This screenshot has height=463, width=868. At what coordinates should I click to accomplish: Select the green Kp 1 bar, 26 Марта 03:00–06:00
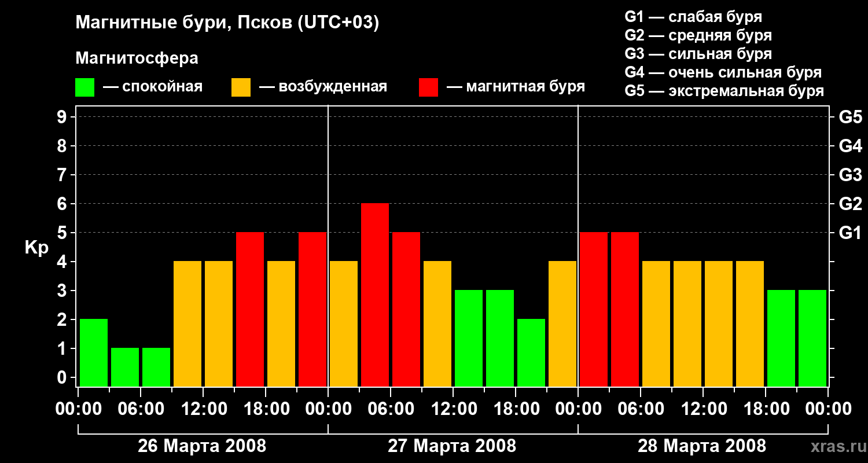tap(125, 367)
